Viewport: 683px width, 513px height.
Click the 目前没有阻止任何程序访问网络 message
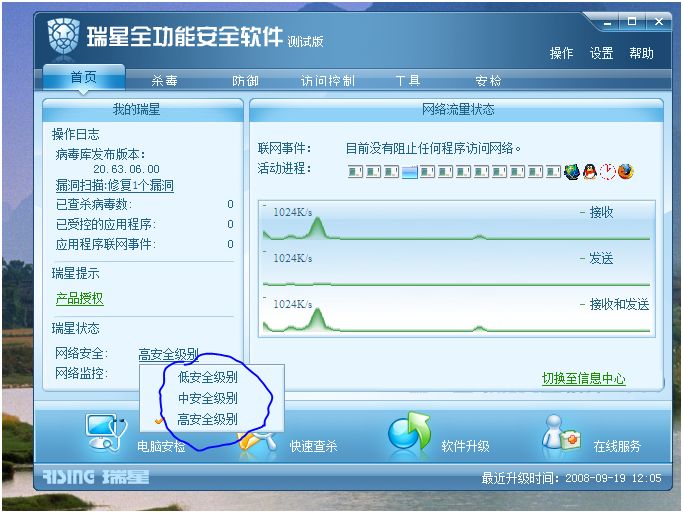coord(433,148)
